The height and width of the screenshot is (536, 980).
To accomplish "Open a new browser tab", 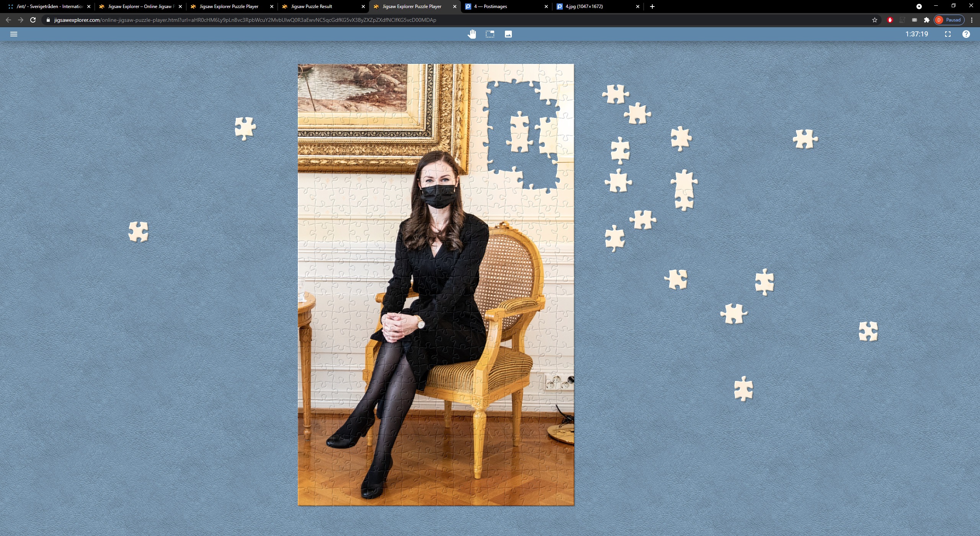I will tap(652, 7).
